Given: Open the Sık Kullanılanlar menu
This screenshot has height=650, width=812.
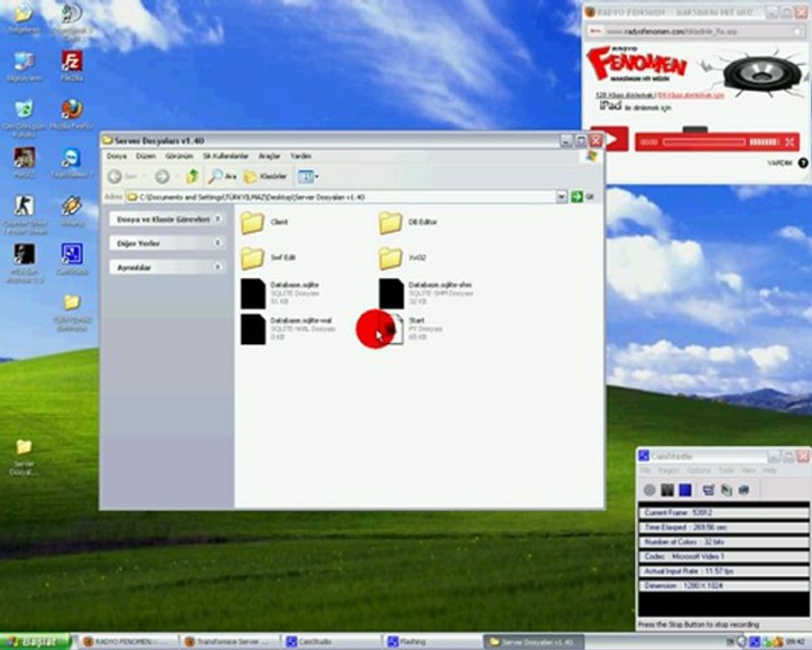Looking at the screenshot, I should pos(226,156).
